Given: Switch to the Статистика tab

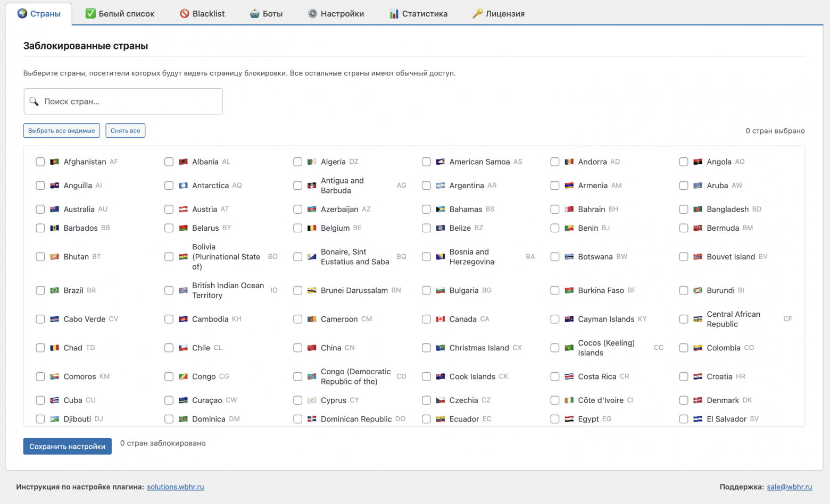Looking at the screenshot, I should [x=418, y=14].
